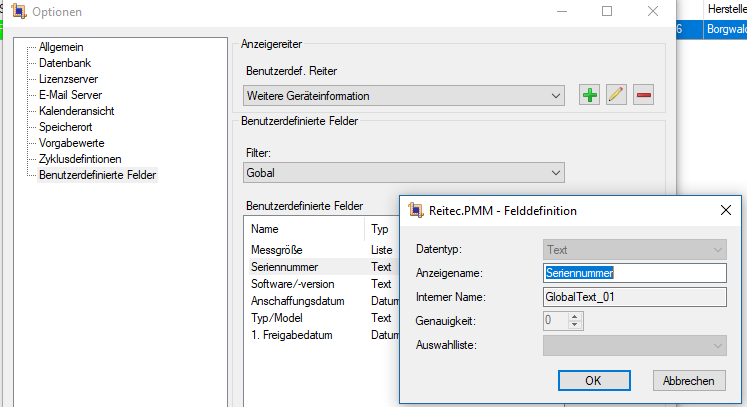
Task: Click the green plus add tab icon
Action: [x=590, y=95]
